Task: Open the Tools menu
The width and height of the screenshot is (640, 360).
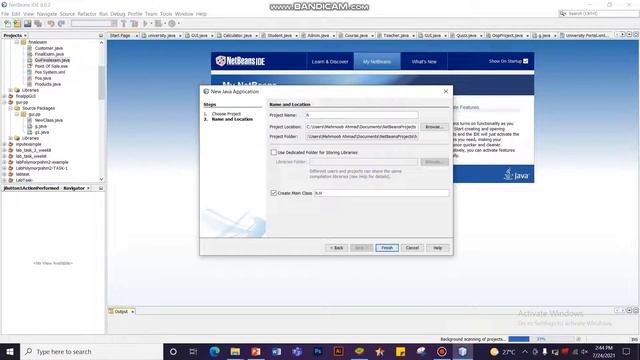Action: pos(166,14)
